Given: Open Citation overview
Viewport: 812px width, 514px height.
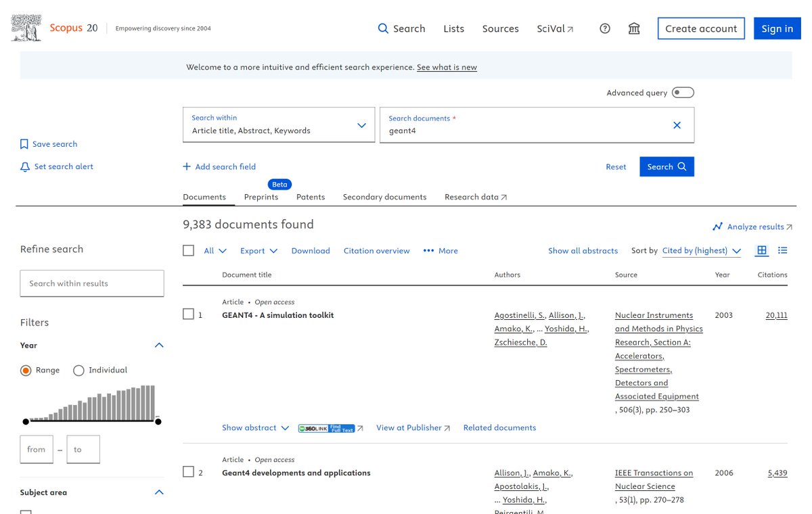Looking at the screenshot, I should [x=377, y=251].
